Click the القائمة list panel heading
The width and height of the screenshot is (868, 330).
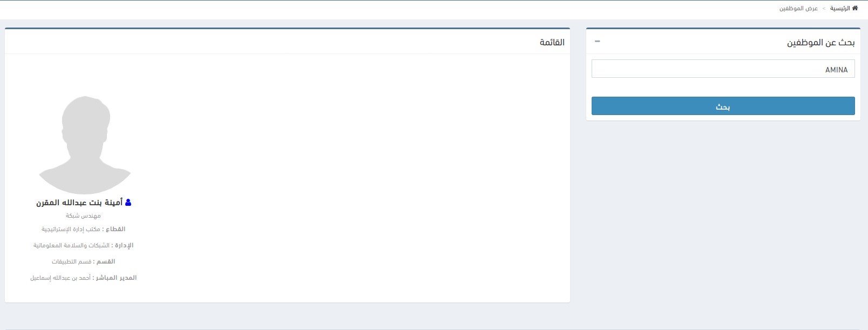(x=552, y=42)
